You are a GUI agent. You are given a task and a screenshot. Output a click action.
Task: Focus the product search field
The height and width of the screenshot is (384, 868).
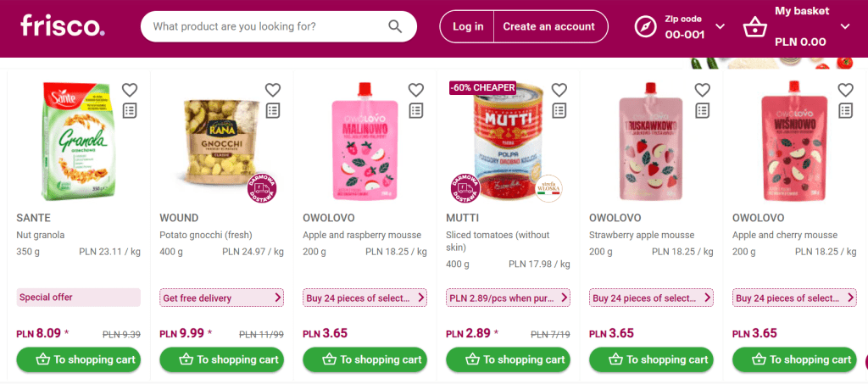click(x=263, y=26)
